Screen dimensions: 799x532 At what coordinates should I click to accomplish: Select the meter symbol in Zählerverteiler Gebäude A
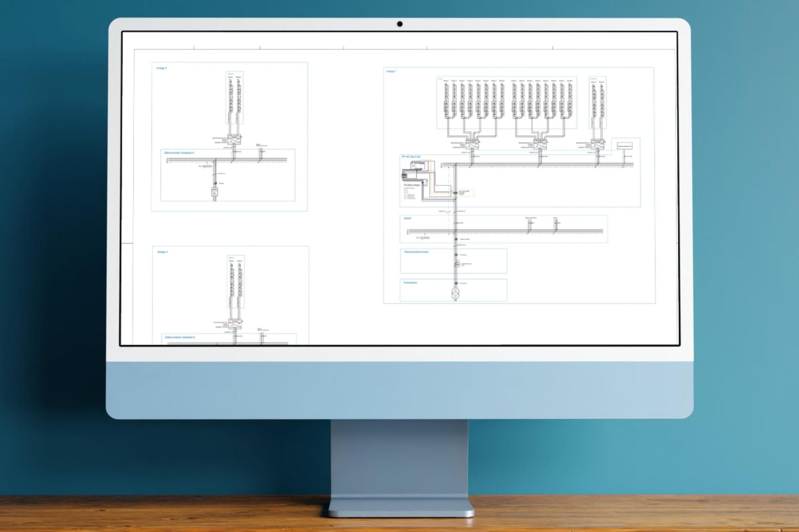(x=215, y=192)
